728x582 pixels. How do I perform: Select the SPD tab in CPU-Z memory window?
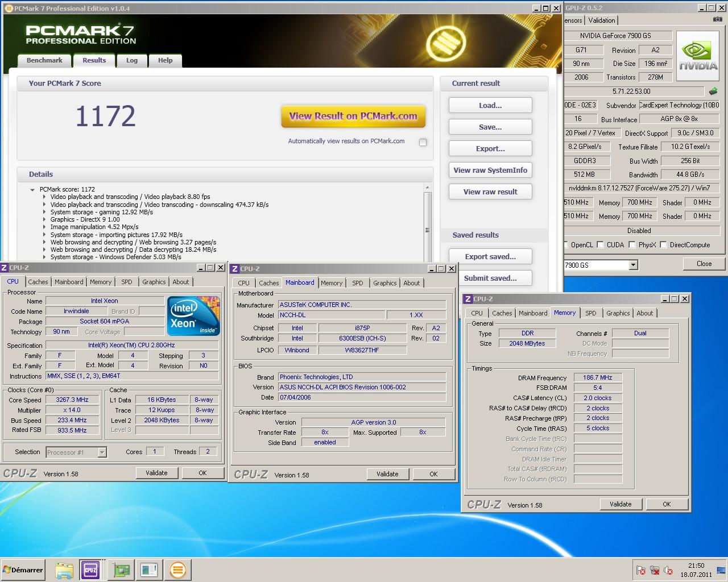click(591, 313)
